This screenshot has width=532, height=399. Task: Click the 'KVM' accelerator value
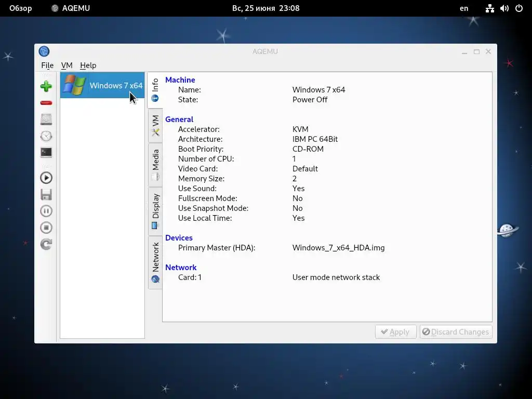tap(300, 129)
